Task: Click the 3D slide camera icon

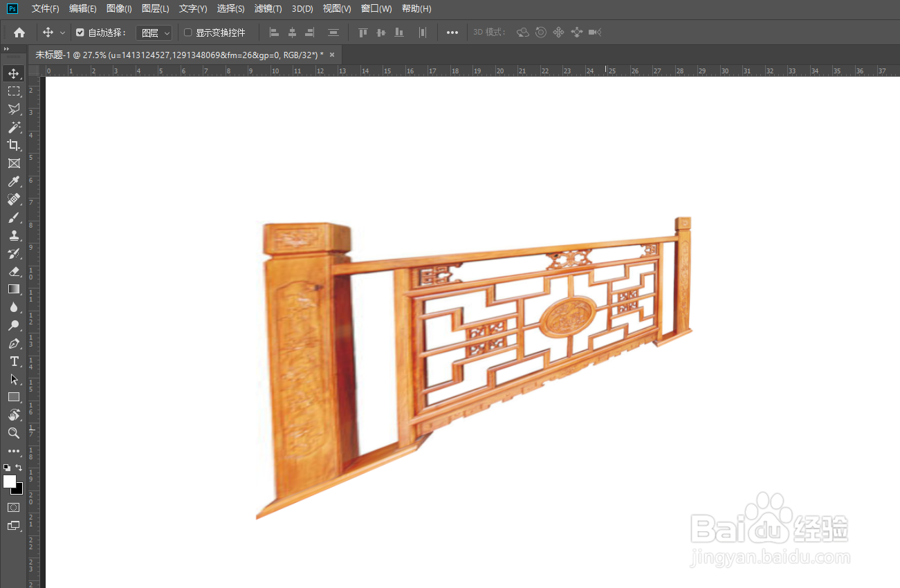Action: pos(577,33)
